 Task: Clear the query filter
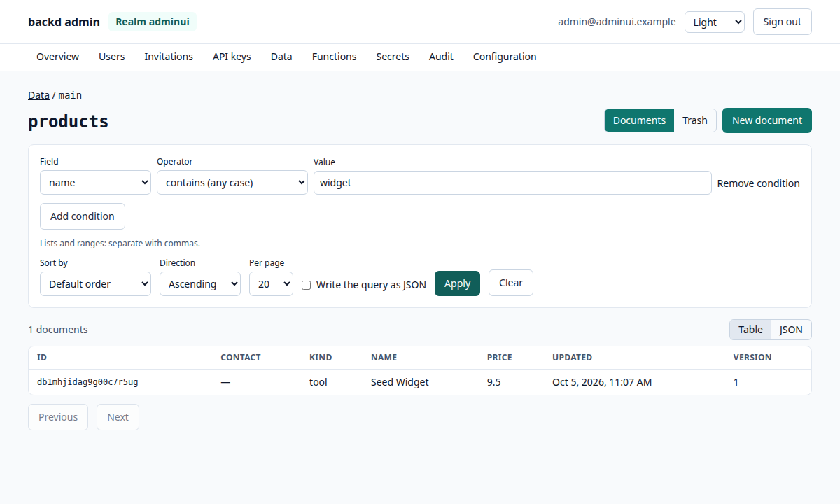pyautogui.click(x=511, y=283)
